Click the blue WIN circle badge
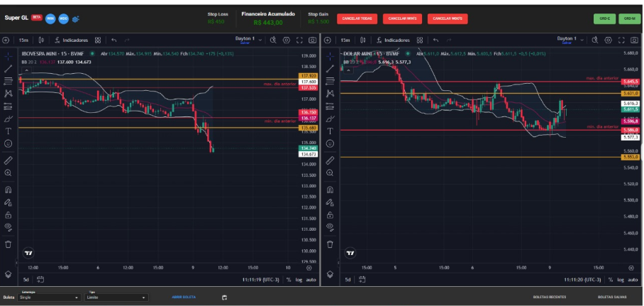644x306 pixels. tap(50, 18)
